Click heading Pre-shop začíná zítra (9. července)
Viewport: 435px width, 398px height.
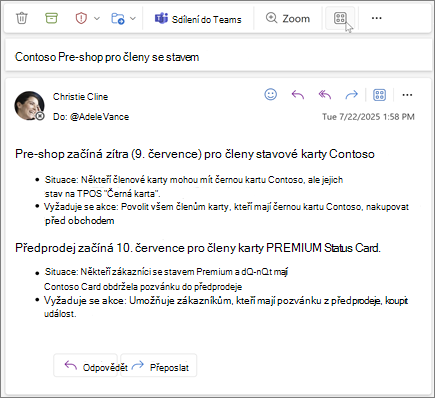tap(195, 154)
